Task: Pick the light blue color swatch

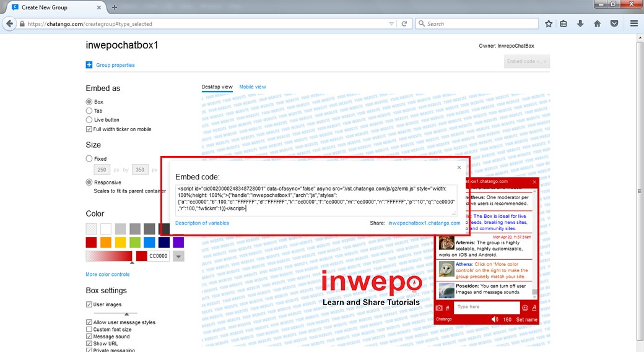Action: pyautogui.click(x=149, y=243)
